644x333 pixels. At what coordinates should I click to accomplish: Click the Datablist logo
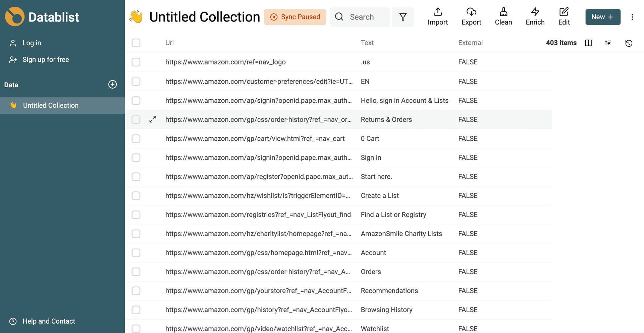tap(42, 17)
